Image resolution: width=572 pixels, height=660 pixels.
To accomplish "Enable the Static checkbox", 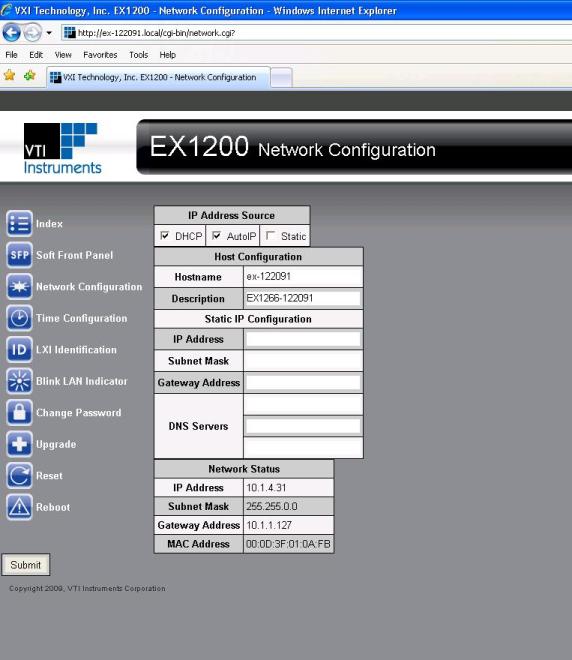I will point(271,235).
